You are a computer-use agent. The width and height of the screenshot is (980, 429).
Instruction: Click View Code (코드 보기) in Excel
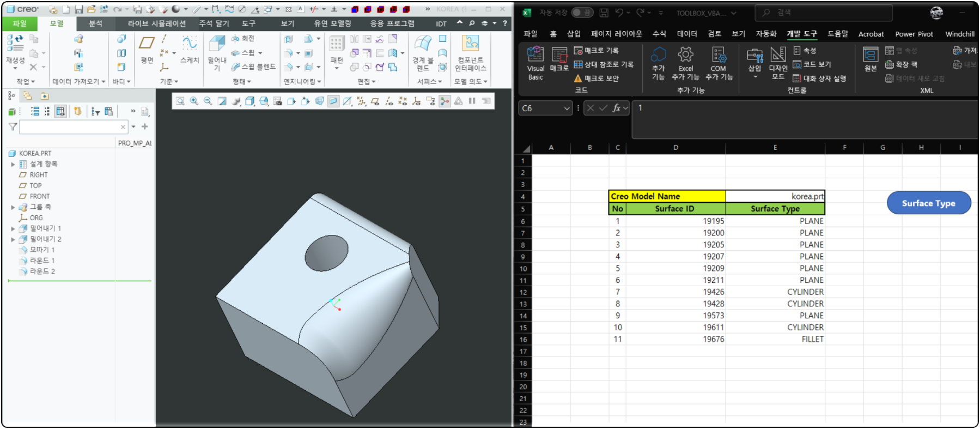click(812, 64)
